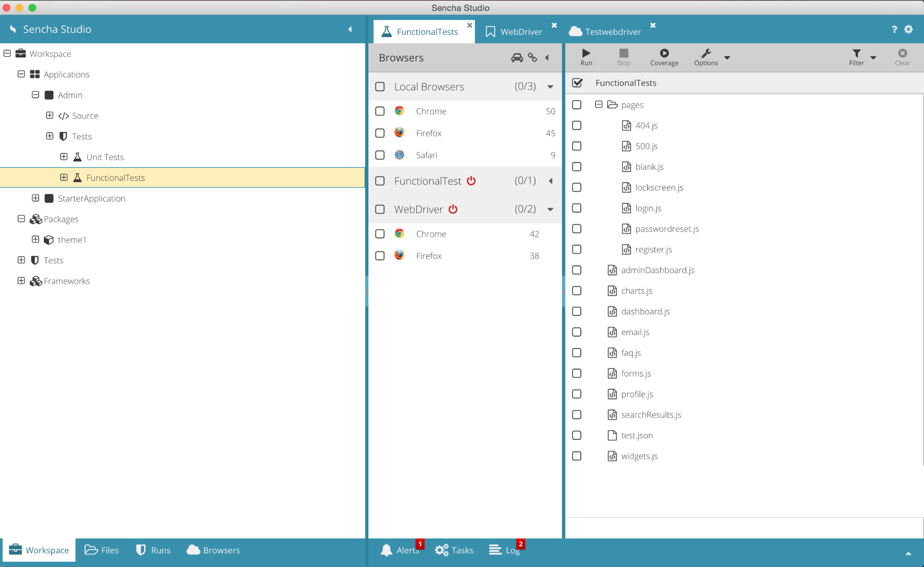
Task: Click the theme1 package cube icon
Action: (x=49, y=240)
